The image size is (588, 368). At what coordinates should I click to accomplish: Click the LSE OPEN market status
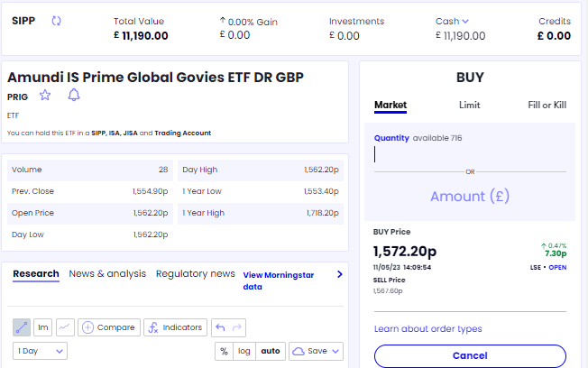pos(548,268)
